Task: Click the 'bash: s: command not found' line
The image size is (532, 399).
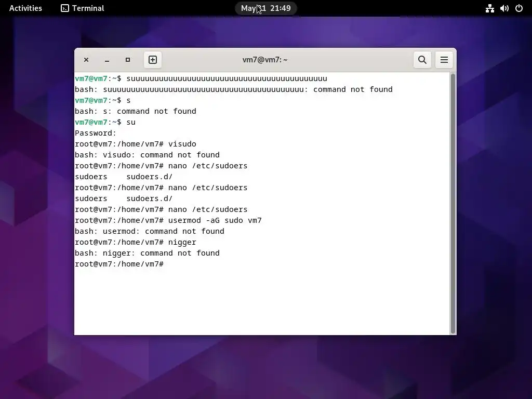Action: 136,111
